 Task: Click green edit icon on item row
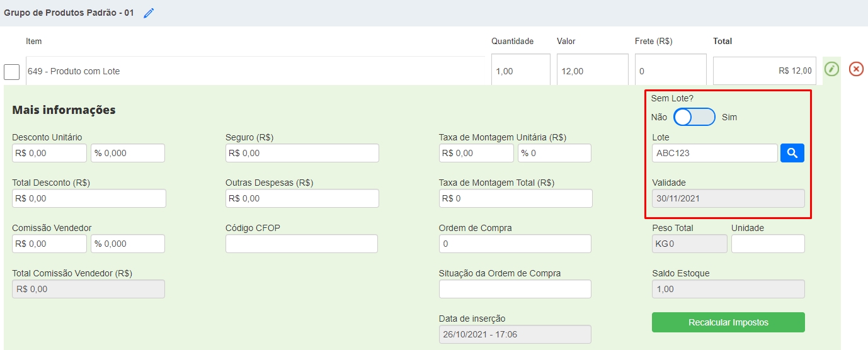831,69
